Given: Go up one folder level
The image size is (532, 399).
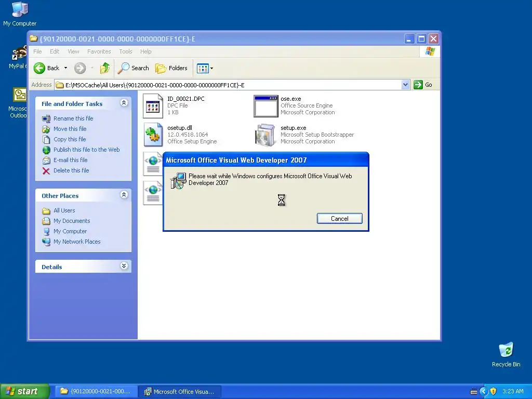Looking at the screenshot, I should [x=105, y=68].
